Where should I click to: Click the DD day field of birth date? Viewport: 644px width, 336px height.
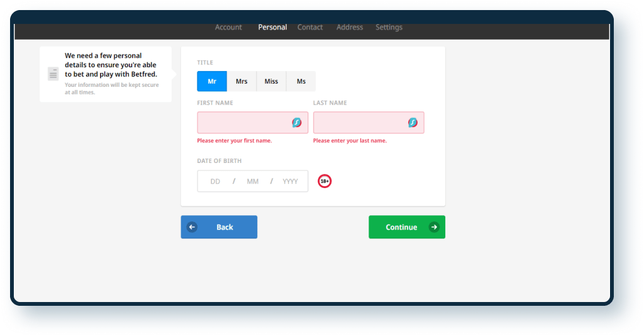pyautogui.click(x=216, y=181)
